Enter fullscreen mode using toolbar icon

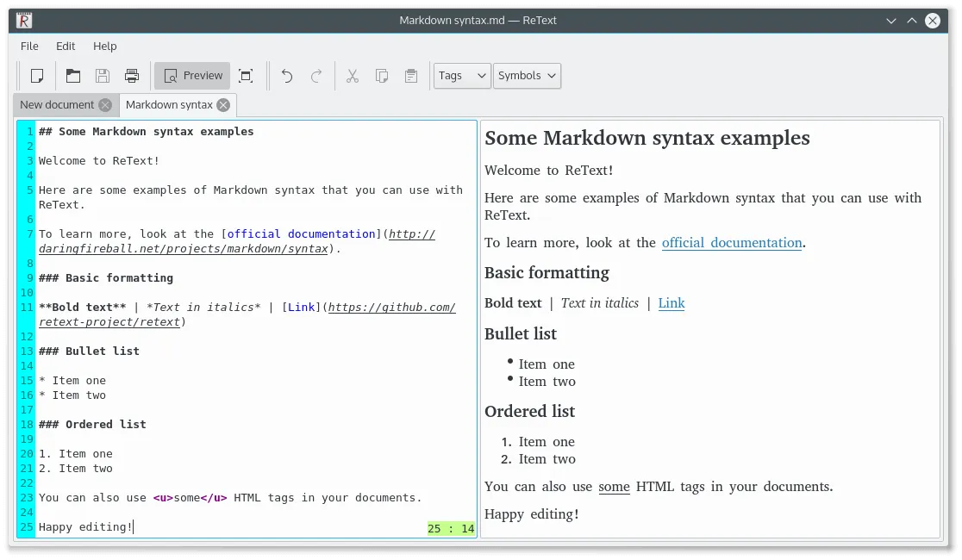pyautogui.click(x=246, y=76)
